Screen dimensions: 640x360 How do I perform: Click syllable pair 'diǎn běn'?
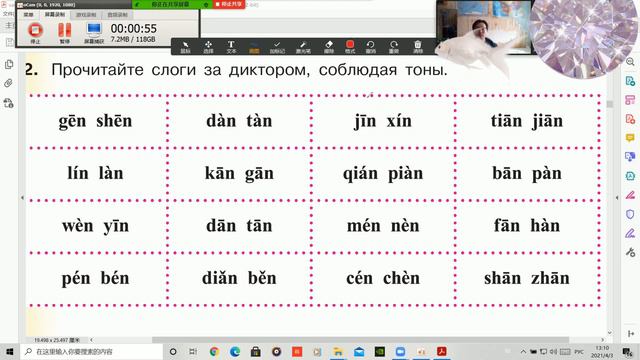tap(239, 278)
